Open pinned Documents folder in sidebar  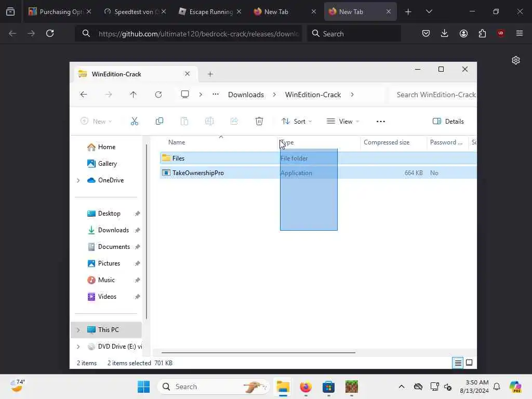tap(114, 247)
